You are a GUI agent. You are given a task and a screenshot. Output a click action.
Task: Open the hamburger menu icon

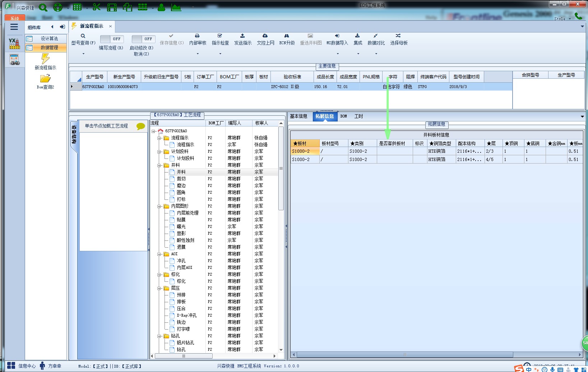click(x=14, y=27)
